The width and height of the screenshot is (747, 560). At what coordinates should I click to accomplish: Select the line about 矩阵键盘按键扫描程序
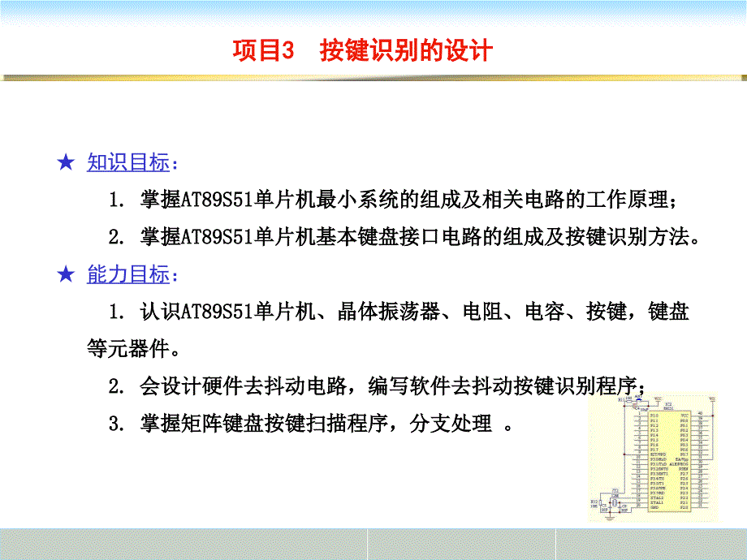point(317,424)
